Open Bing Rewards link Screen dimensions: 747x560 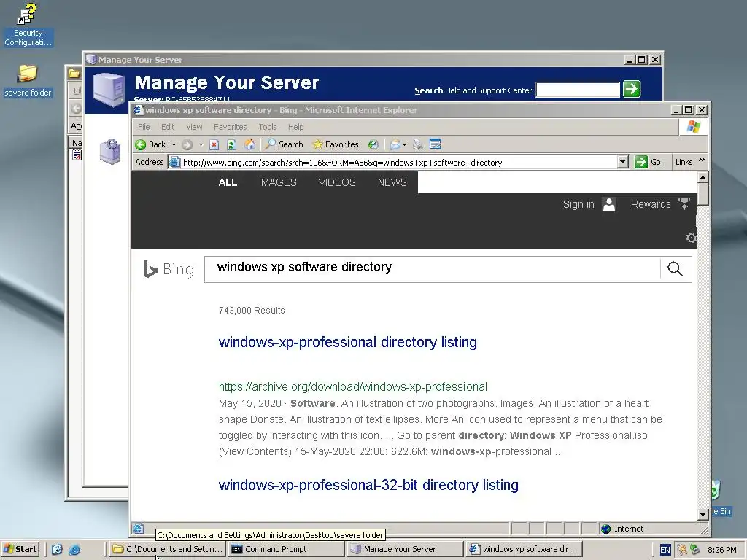tap(650, 204)
